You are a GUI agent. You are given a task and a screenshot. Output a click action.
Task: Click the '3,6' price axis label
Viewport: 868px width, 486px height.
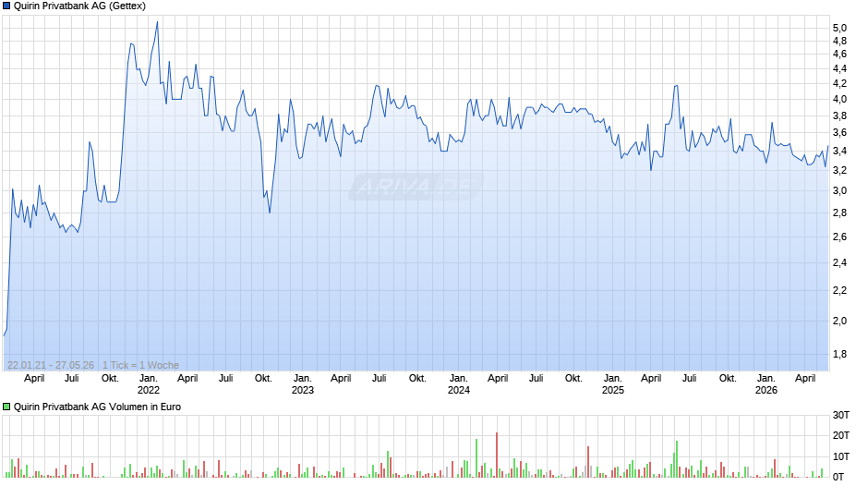pos(839,133)
